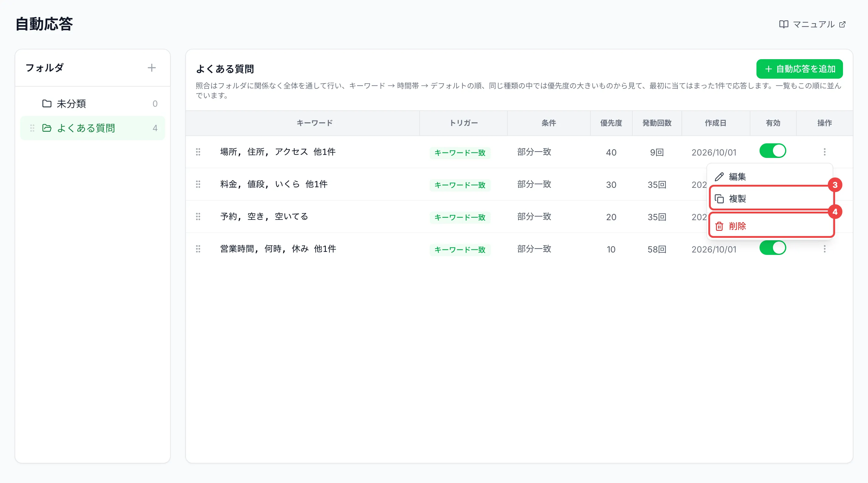The height and width of the screenshot is (483, 868).
Task: Open the external link icon next to マニュアル
Action: click(842, 24)
